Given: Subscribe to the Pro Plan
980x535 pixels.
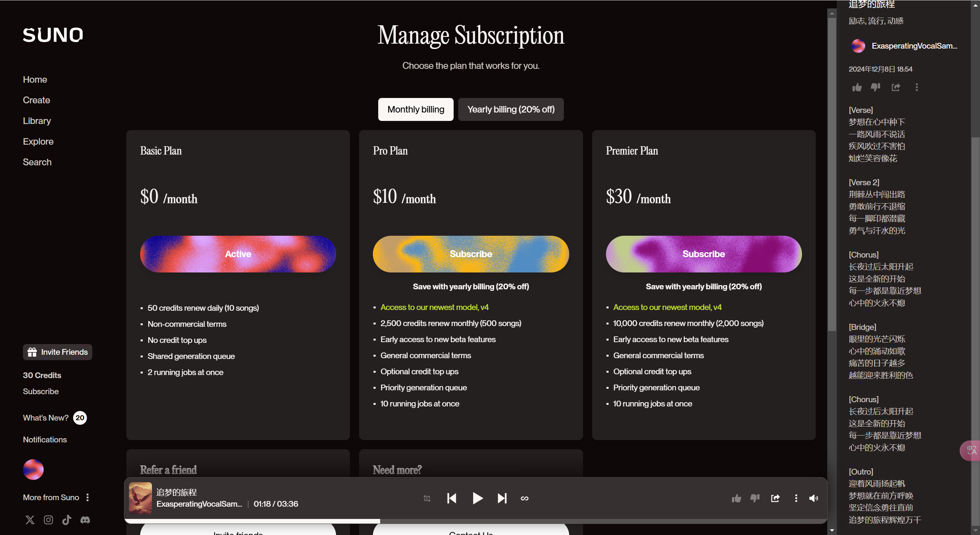Looking at the screenshot, I should (470, 254).
